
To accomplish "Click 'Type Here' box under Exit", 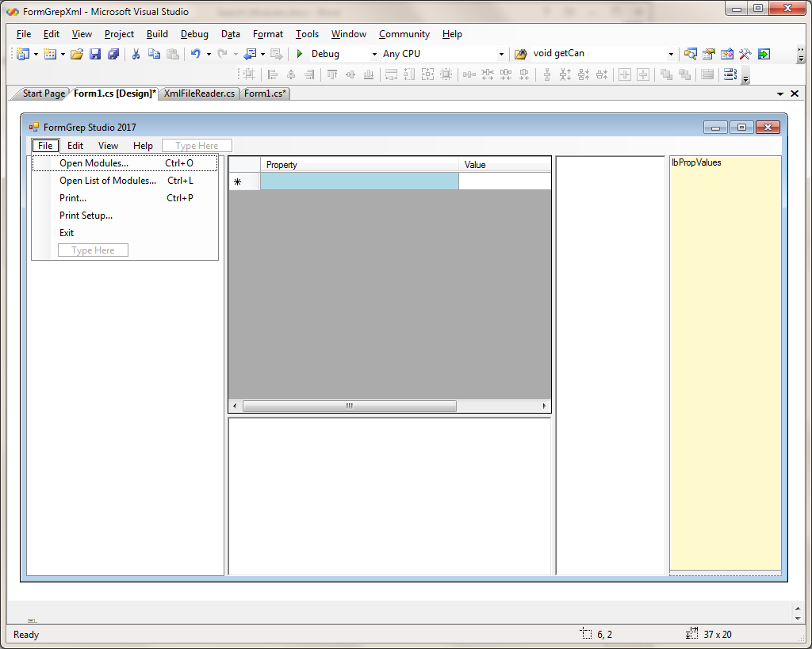I will 94,250.
